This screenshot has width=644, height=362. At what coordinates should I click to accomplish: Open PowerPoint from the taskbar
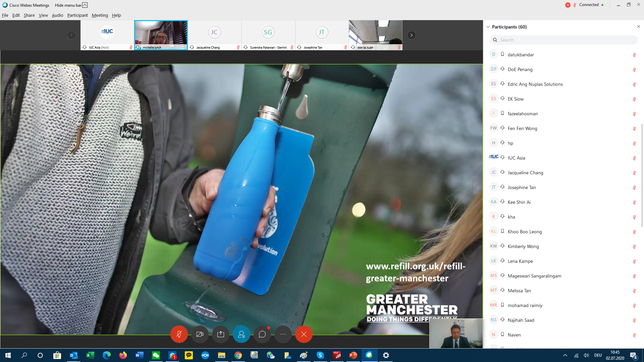[353, 355]
